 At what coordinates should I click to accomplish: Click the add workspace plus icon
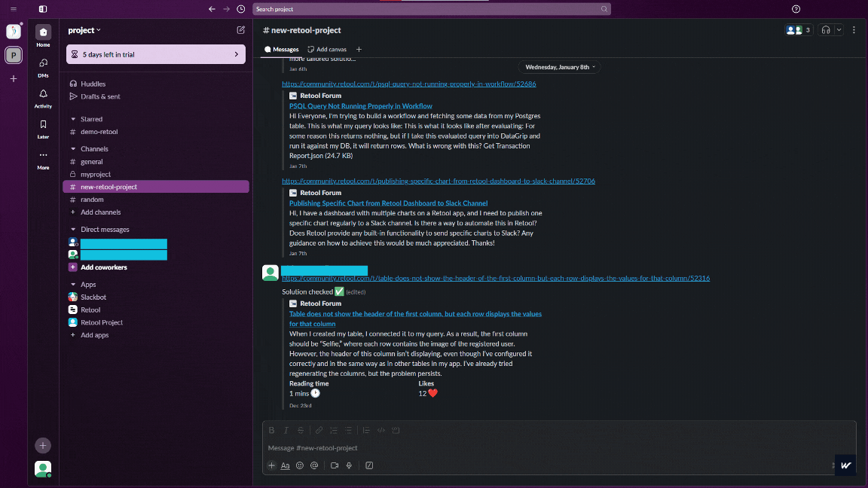(14, 78)
